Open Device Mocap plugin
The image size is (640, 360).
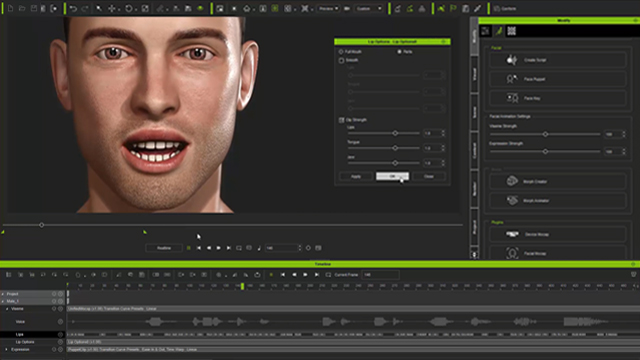pos(558,234)
